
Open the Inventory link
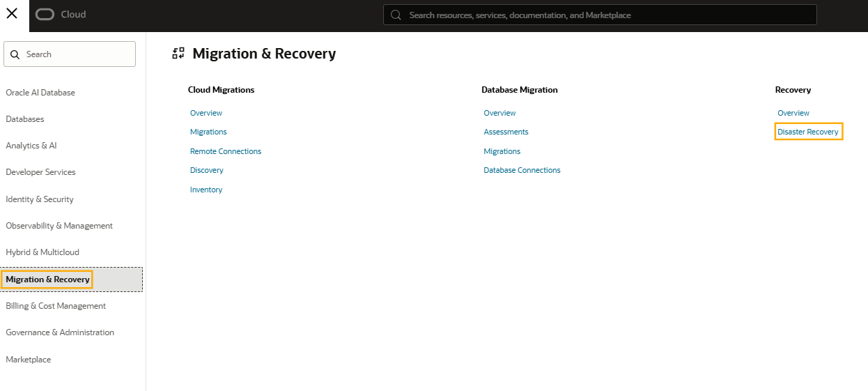(206, 190)
